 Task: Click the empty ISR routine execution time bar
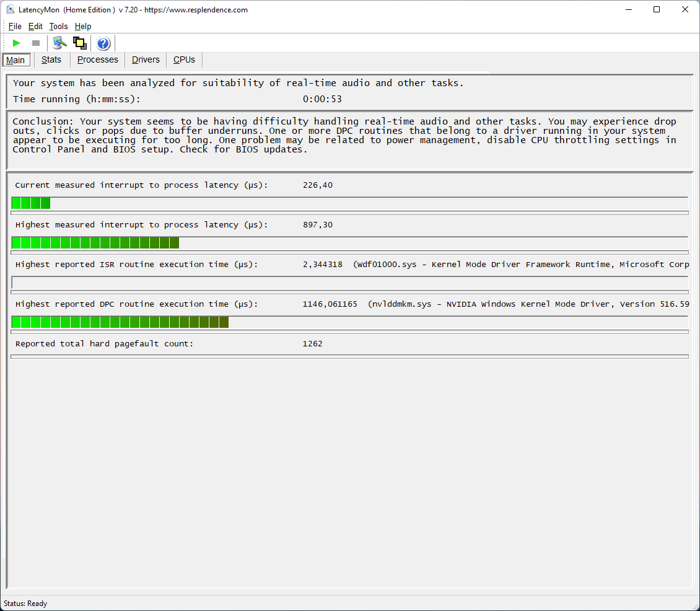click(x=349, y=283)
